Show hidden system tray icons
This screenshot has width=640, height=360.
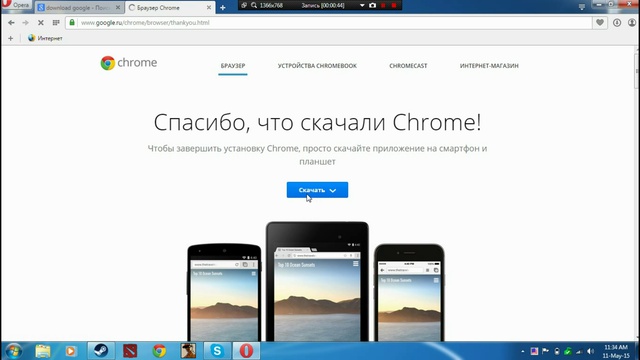click(522, 351)
